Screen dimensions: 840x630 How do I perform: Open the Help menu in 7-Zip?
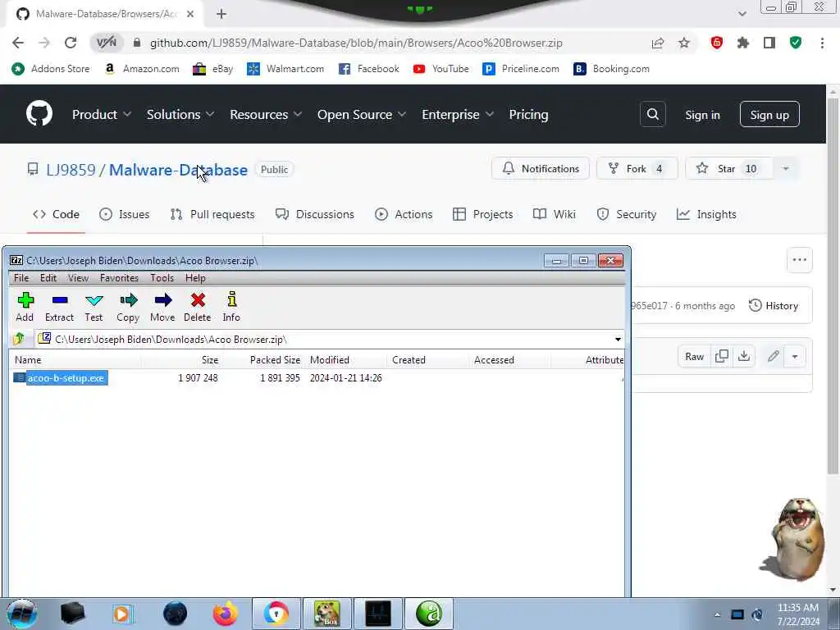195,277
